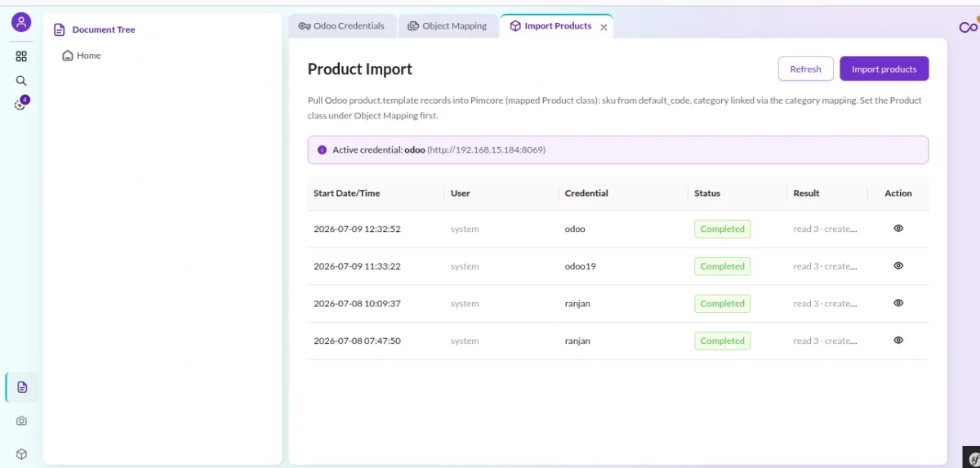Click the Document Tree header icon
This screenshot has height=468, width=980.
[x=59, y=29]
